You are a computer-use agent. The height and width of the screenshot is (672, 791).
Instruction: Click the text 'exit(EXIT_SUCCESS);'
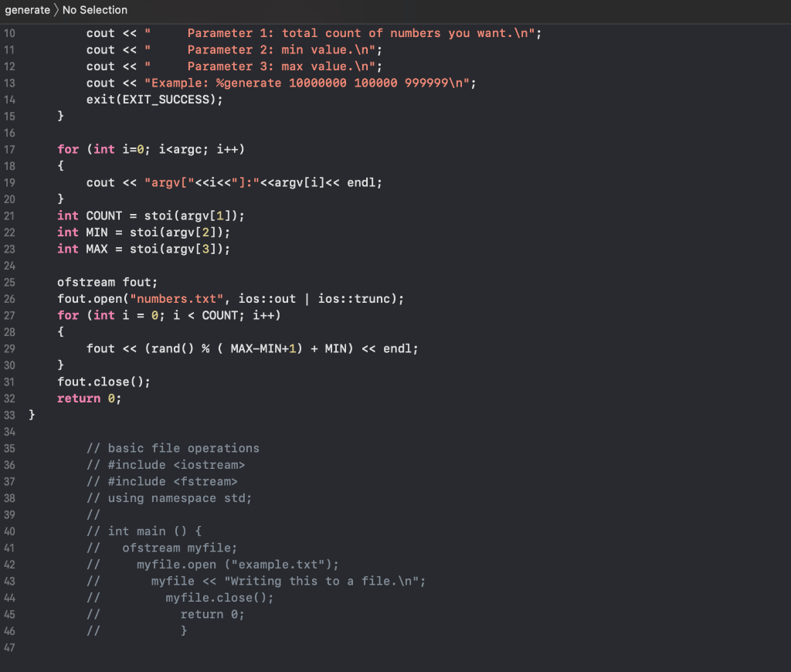click(154, 100)
